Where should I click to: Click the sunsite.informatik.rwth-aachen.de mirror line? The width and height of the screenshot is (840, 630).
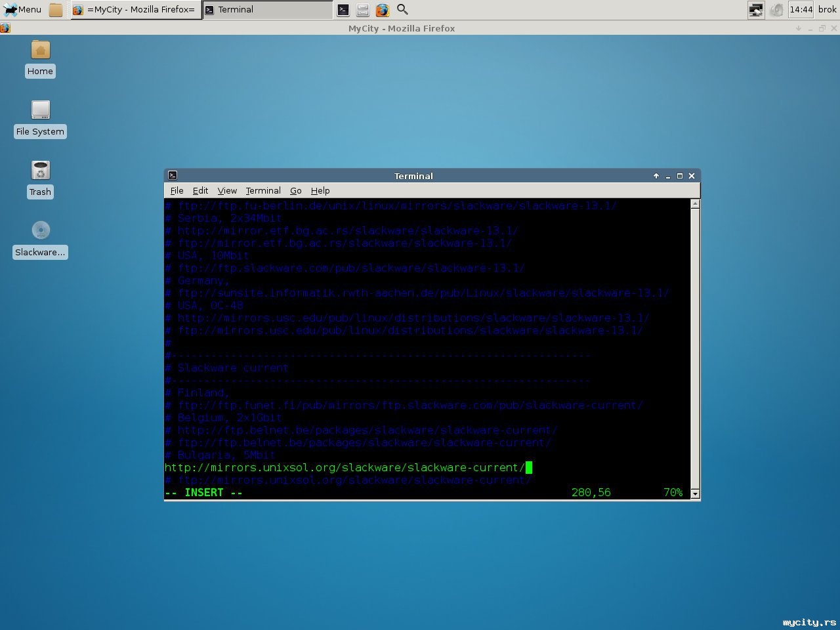417,293
